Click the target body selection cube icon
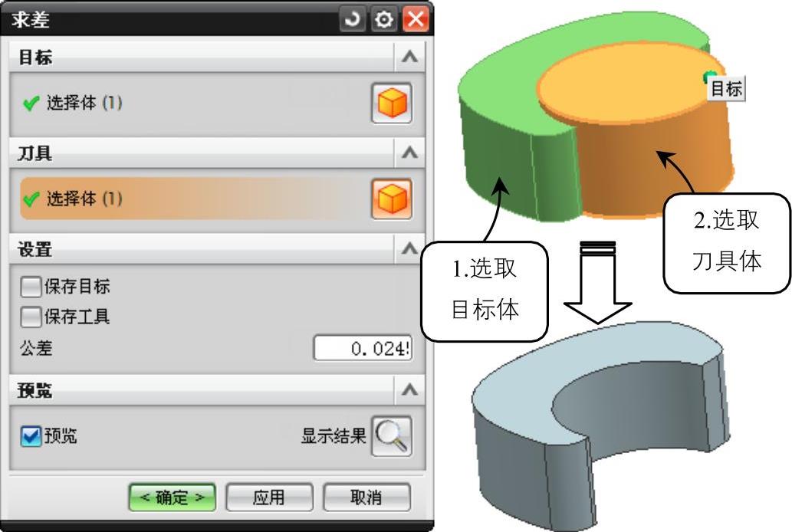The width and height of the screenshot is (792, 532). click(392, 103)
